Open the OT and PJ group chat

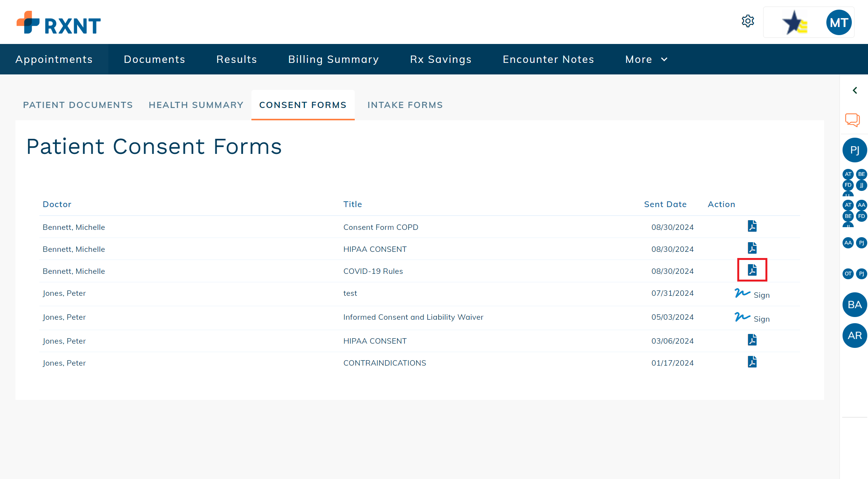coord(855,274)
